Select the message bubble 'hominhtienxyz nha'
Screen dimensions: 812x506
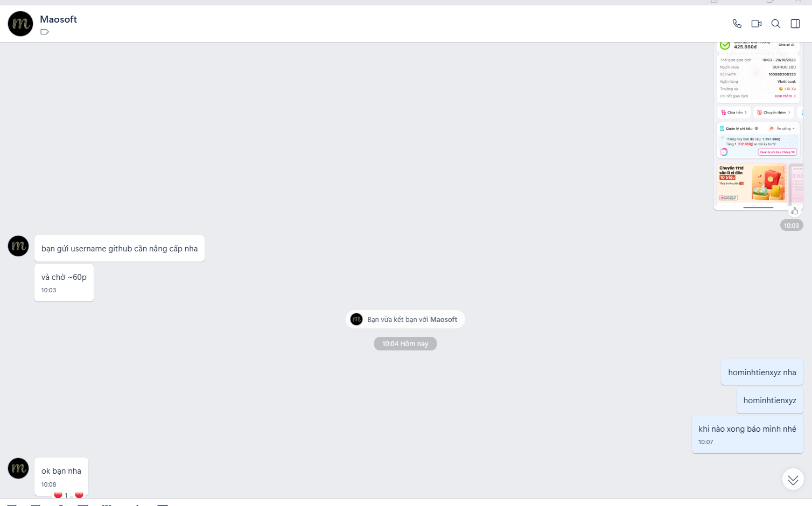[x=761, y=372]
